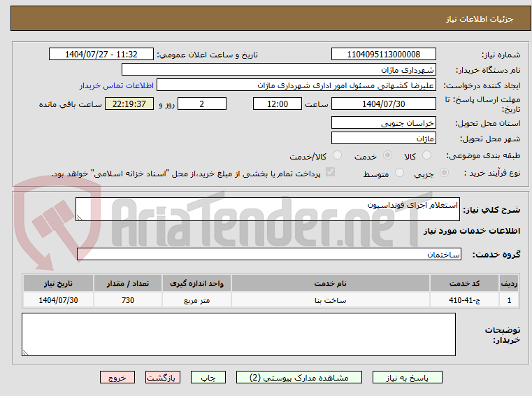Click the تاریخ نیاز column header
The width and height of the screenshot is (532, 396).
pyautogui.click(x=58, y=283)
